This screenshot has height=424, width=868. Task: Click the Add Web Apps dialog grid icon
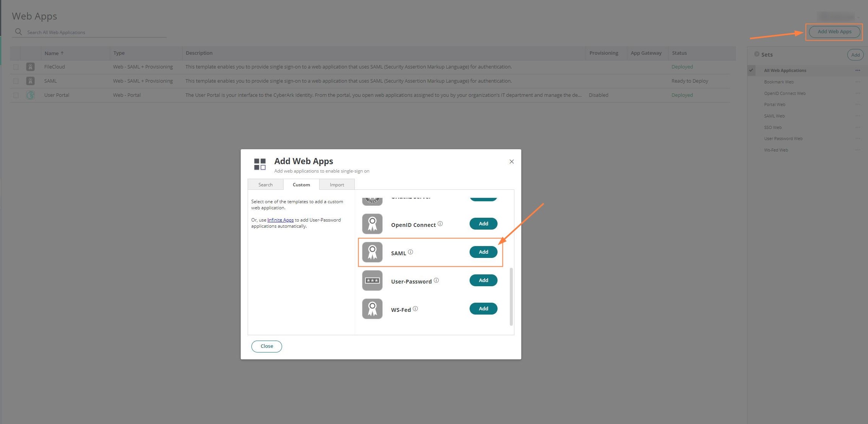point(259,163)
